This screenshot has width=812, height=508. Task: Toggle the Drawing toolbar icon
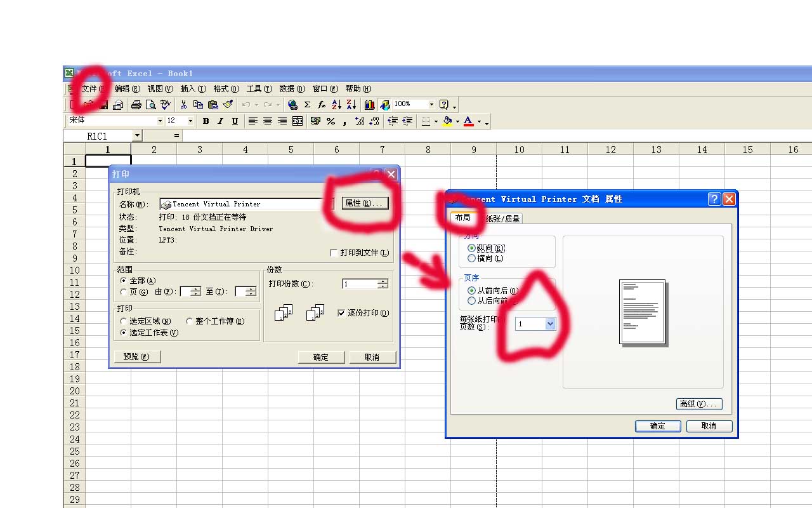pos(384,105)
